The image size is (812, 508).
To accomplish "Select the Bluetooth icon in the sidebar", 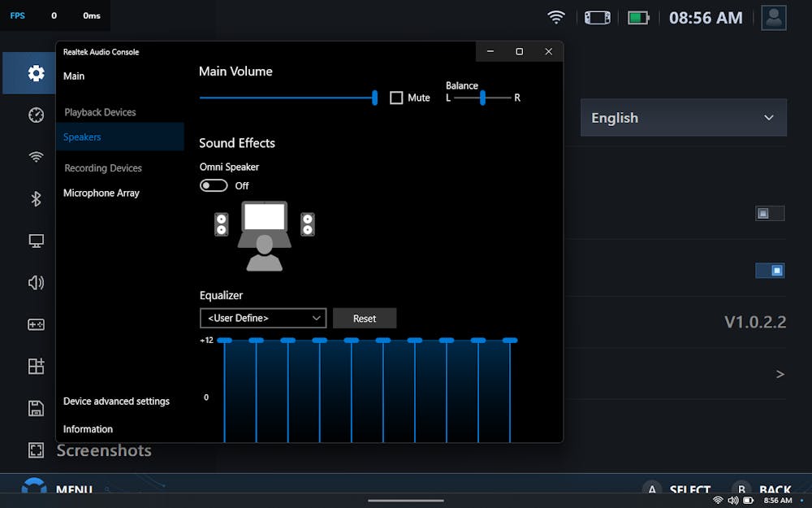I will tap(36, 198).
